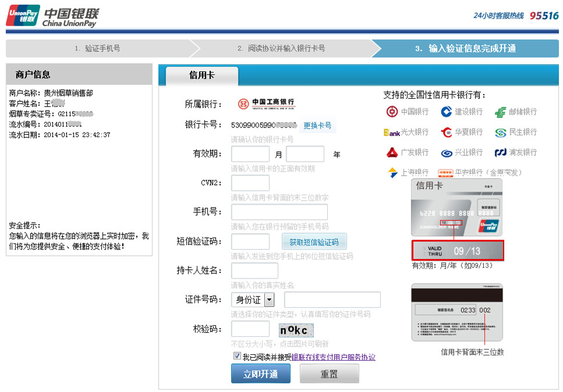Image resolution: width=563 pixels, height=392 pixels.
Task: Click the 证件号码 number input field
Action: click(332, 300)
